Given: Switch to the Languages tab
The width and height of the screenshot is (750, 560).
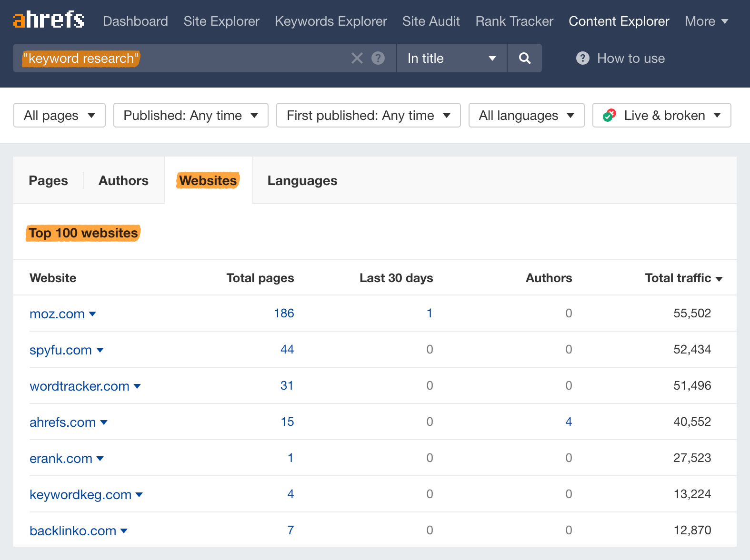Looking at the screenshot, I should tap(302, 181).
